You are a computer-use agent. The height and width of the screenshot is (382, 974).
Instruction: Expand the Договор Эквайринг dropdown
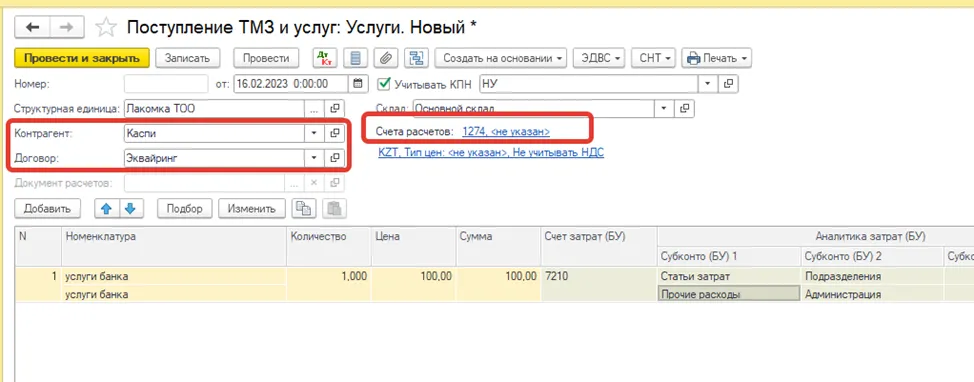[314, 158]
